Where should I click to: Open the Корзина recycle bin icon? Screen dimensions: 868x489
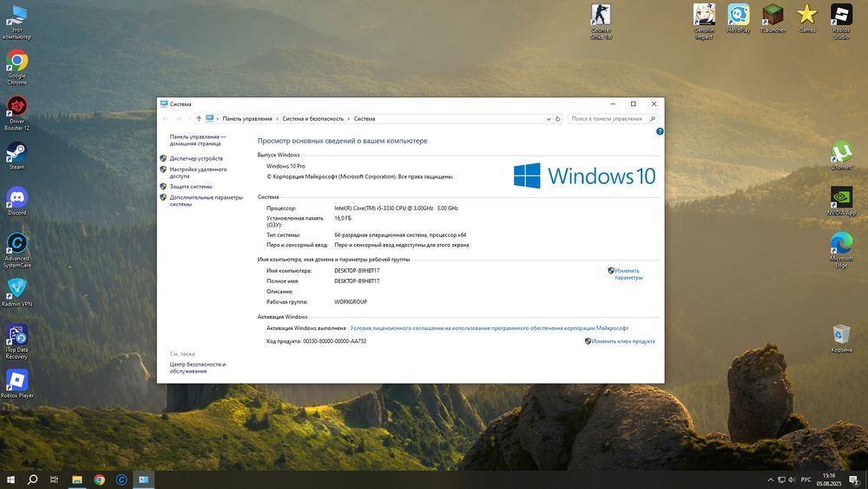841,338
